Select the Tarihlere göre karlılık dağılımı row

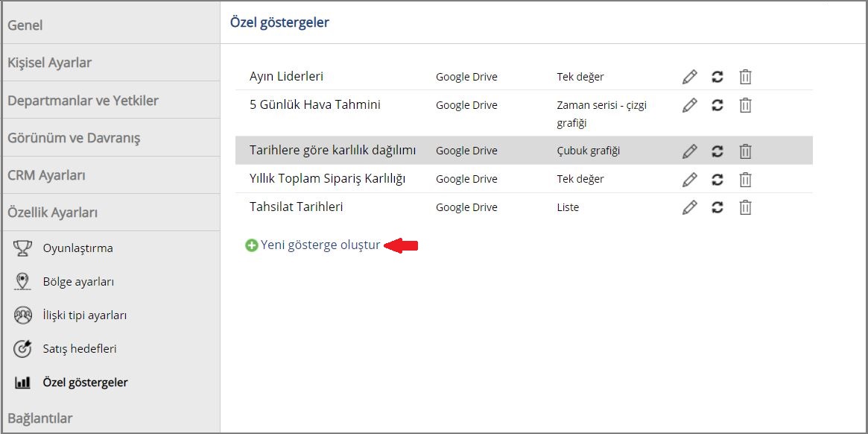tap(524, 150)
